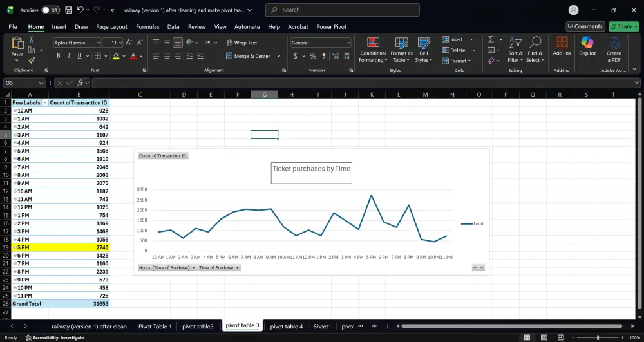644x342 pixels.
Task: Apply Underline formatting
Action: tap(79, 56)
